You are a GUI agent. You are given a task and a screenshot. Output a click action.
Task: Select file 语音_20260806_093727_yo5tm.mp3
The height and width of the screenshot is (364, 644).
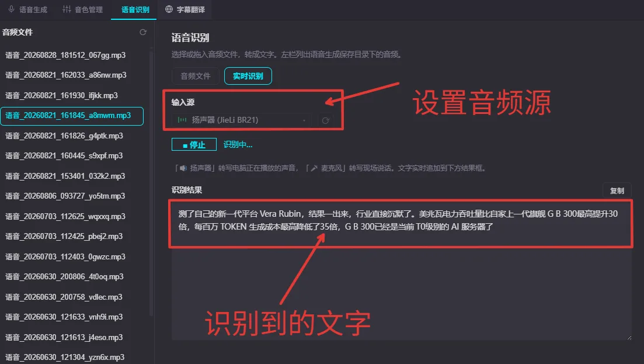72,196
